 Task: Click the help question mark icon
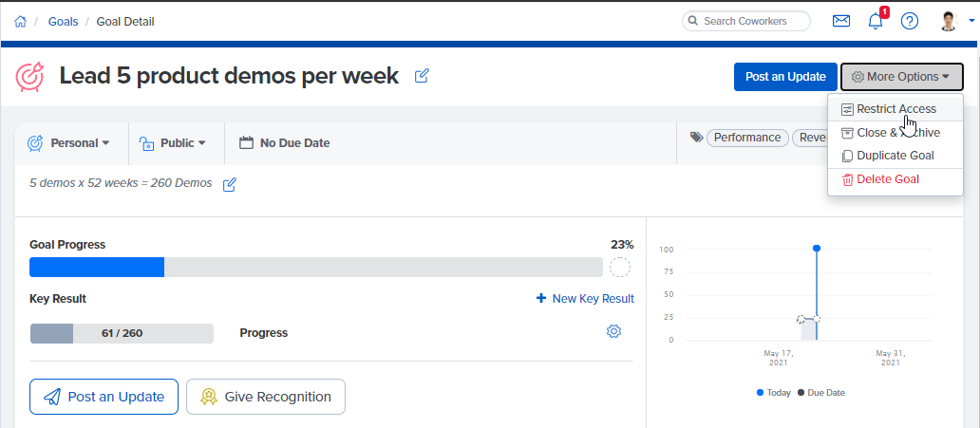[x=910, y=21]
